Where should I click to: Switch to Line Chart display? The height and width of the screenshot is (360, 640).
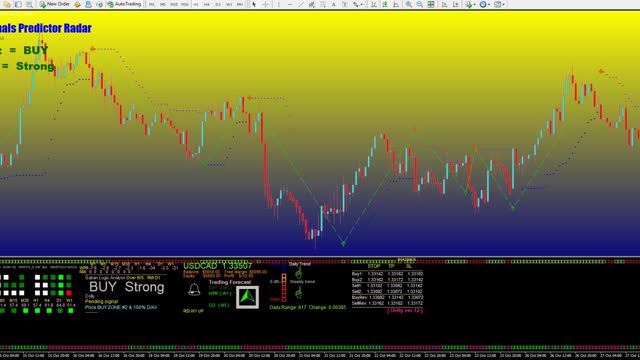[396, 4]
